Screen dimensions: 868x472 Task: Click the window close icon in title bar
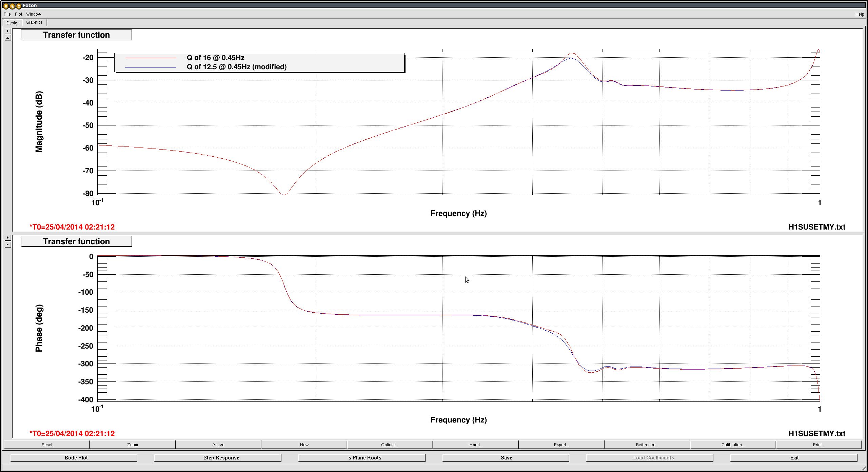click(6, 6)
